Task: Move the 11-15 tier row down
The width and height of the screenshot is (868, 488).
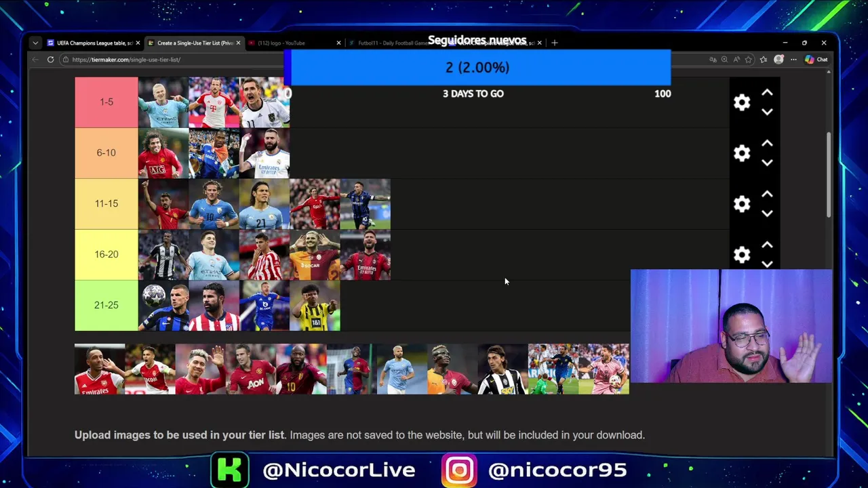Action: [767, 214]
